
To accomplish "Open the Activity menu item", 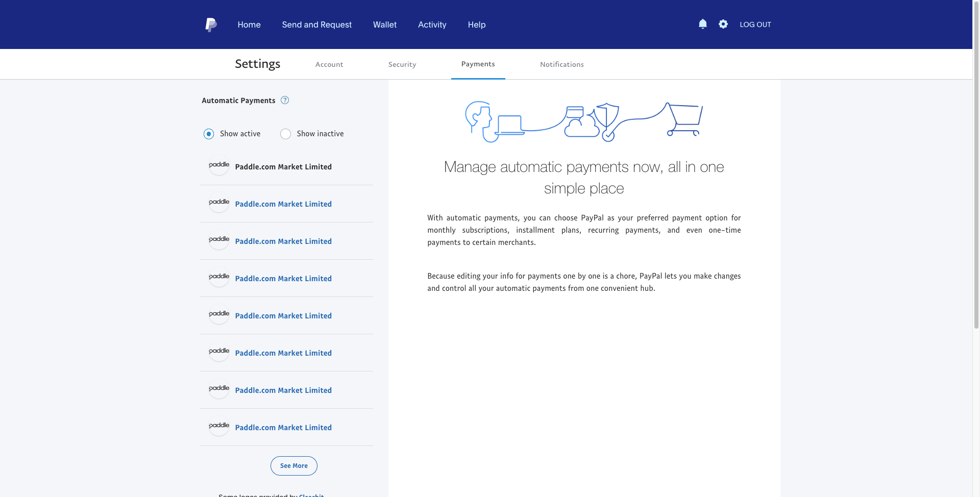I will pyautogui.click(x=432, y=24).
